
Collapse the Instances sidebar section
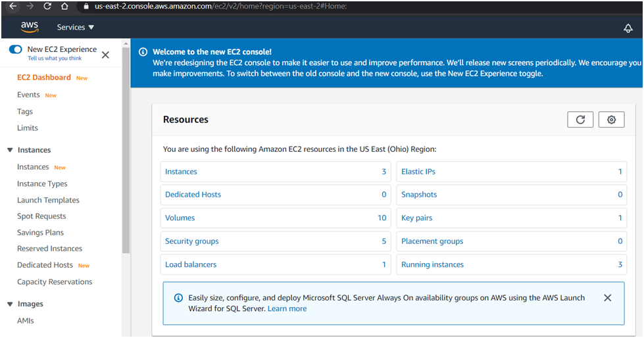tap(10, 150)
